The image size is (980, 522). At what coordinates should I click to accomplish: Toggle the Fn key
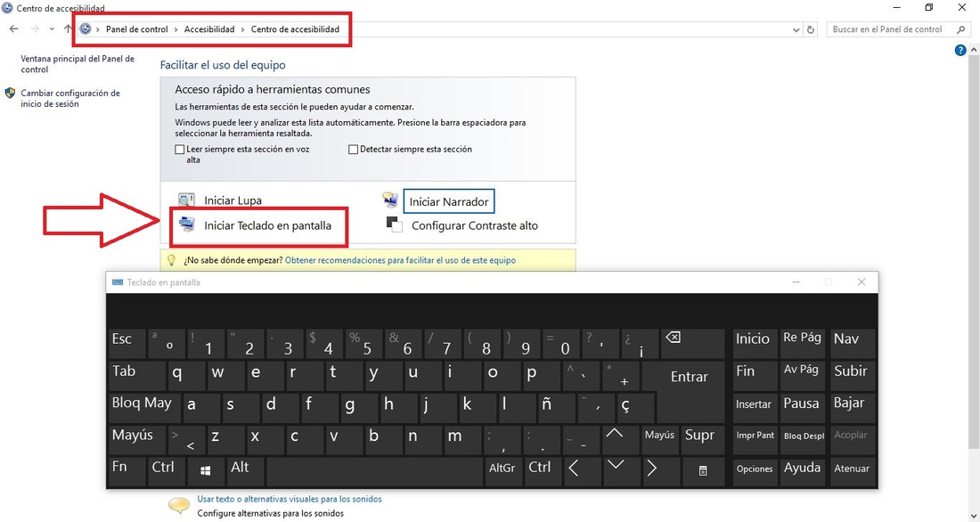pos(127,470)
